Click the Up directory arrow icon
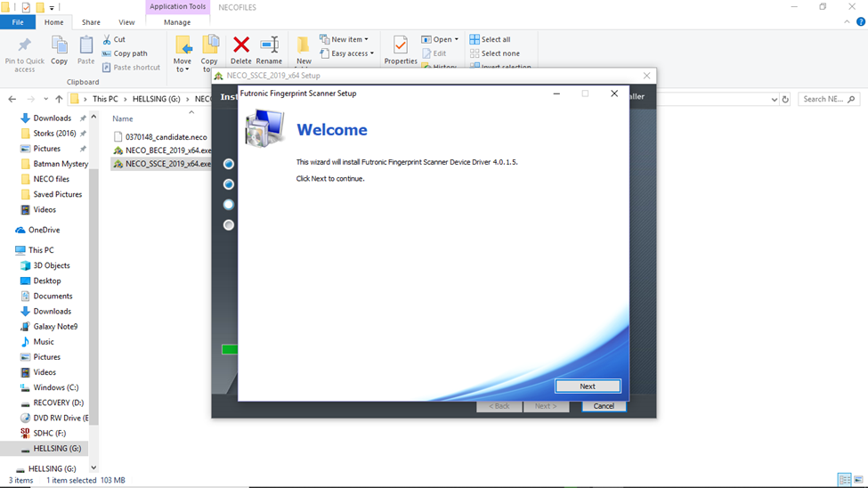Screen dimensions: 868x488 point(59,99)
